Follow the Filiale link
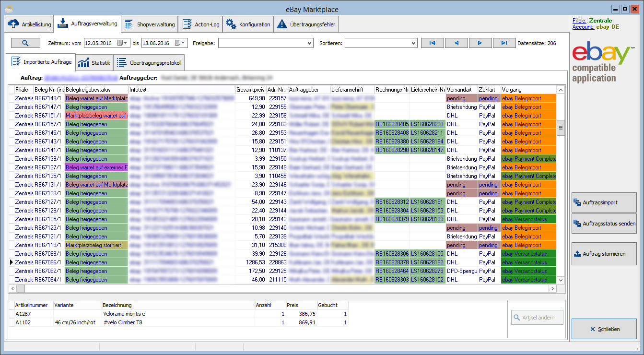Viewport: 644px width, 355px height. 580,21
